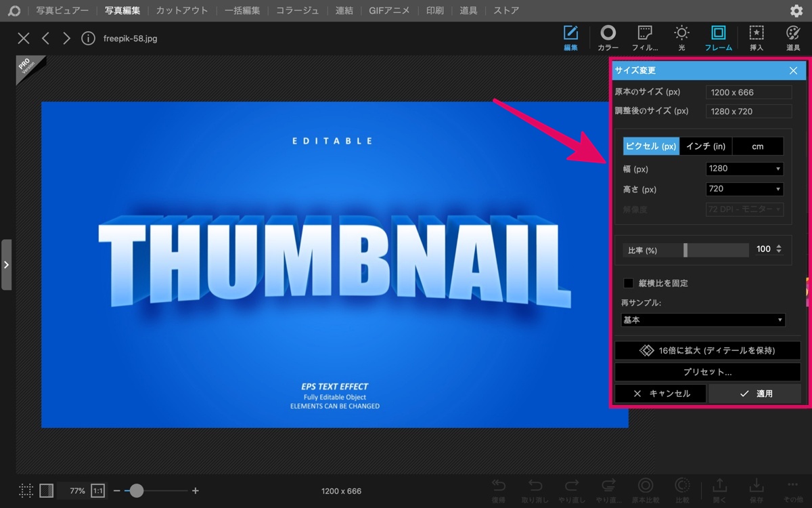Open the 光 (Light) adjustment tool
Image resolution: width=812 pixels, height=508 pixels.
tap(681, 38)
